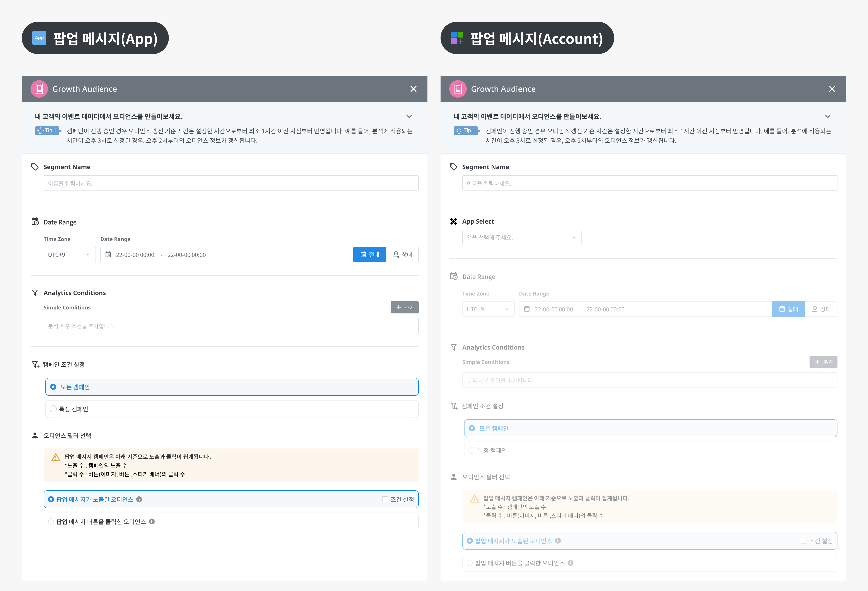Close the Account panel's Growth Audience dialog
This screenshot has width=868, height=591.
pos(832,89)
